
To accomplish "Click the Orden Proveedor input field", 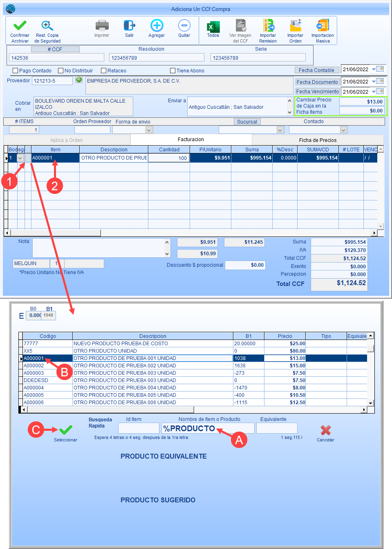I will pos(92,130).
